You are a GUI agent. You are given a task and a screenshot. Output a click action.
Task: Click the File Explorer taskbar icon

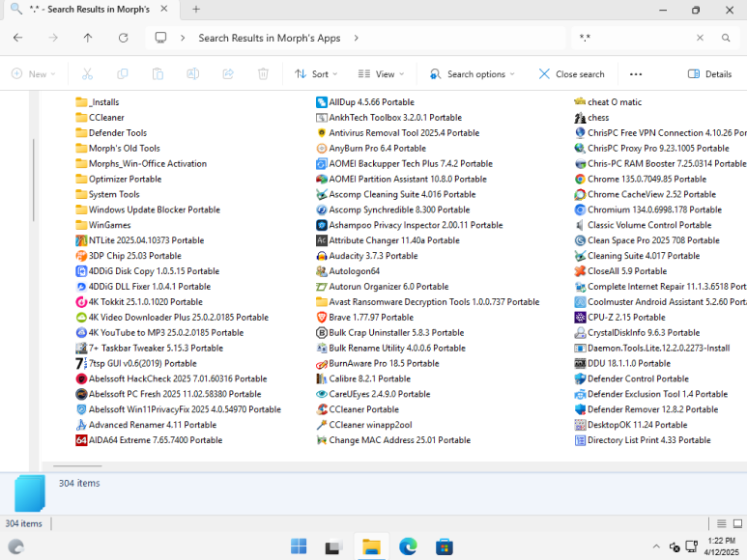(x=371, y=546)
